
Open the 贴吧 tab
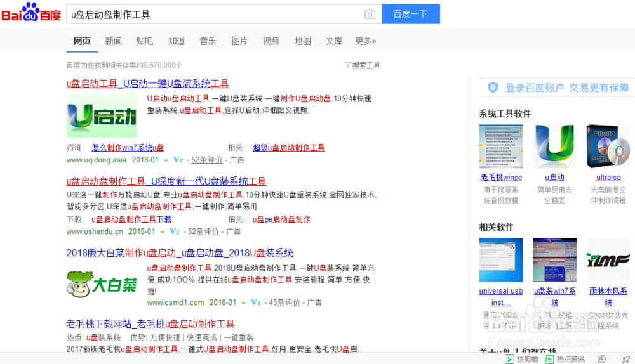(x=145, y=41)
